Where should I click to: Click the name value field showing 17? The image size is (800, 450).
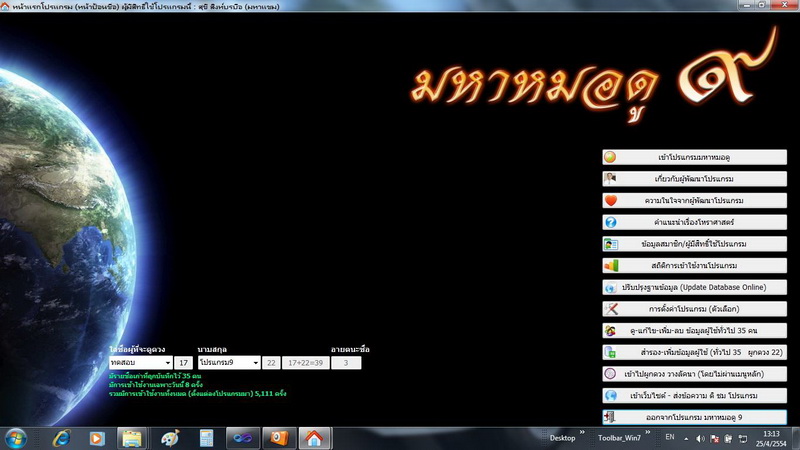pos(183,363)
